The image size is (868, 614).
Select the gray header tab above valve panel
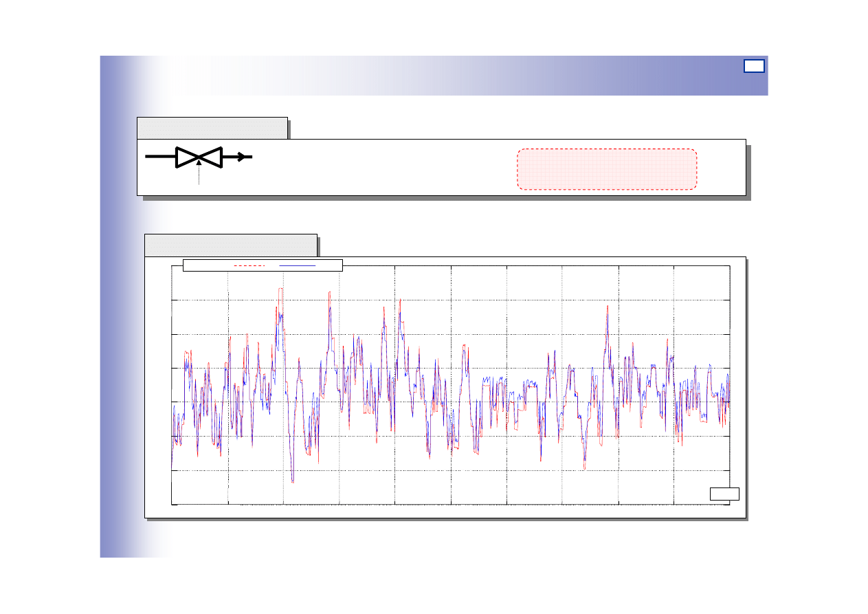[x=212, y=128]
